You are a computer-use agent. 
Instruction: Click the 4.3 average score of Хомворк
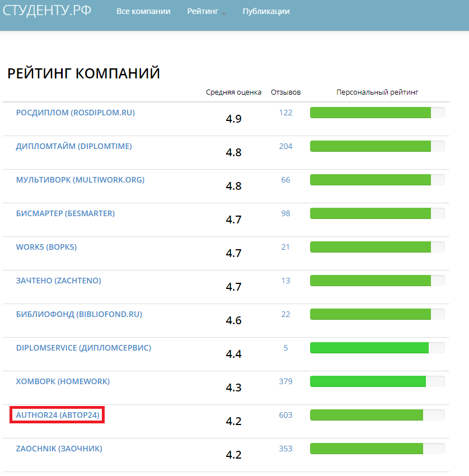pos(233,388)
